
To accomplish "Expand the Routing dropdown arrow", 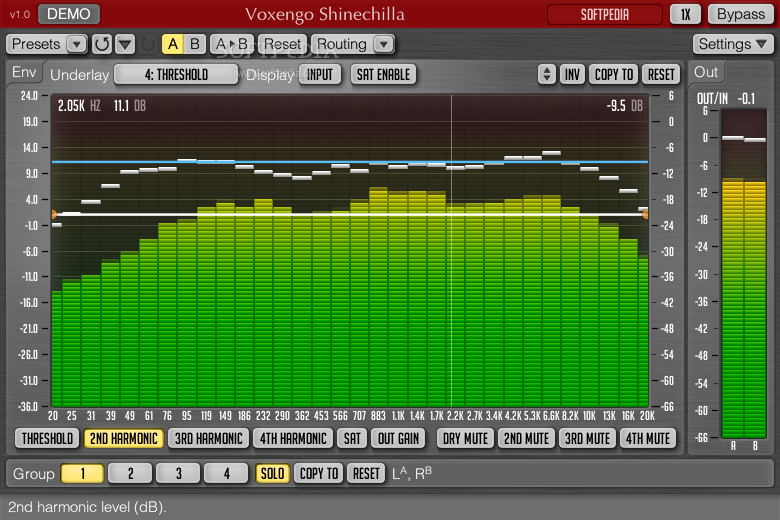I will [384, 44].
